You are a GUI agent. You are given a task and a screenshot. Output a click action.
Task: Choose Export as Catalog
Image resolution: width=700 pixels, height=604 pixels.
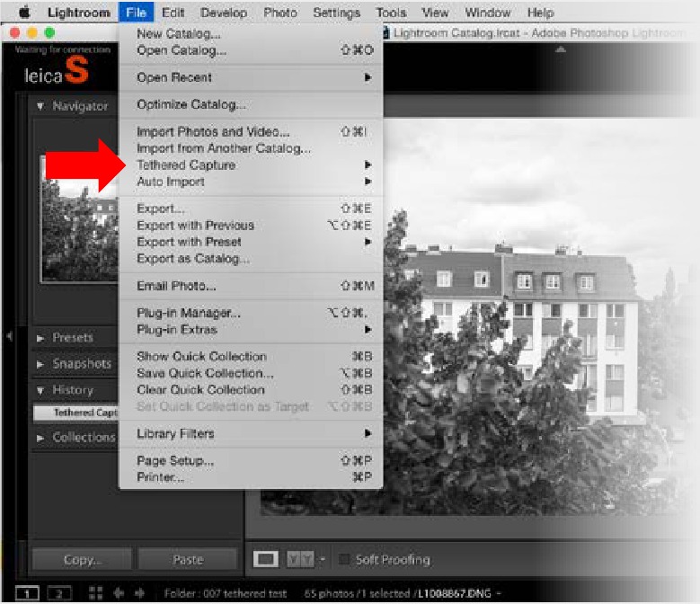tap(251, 258)
